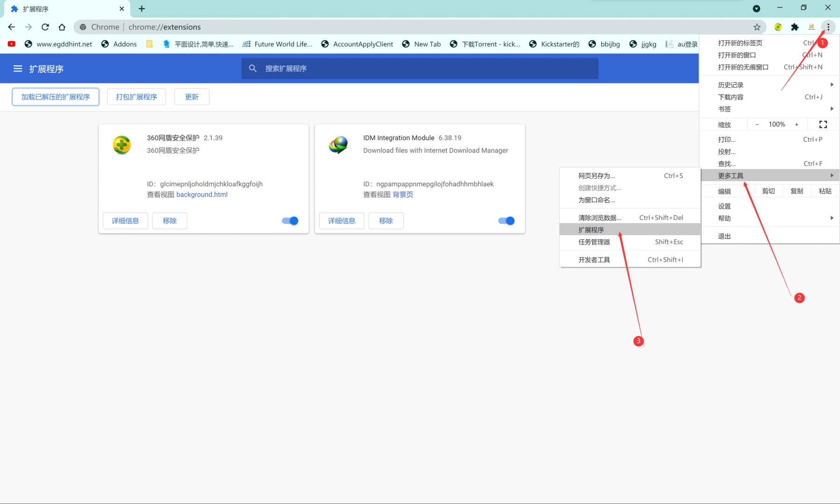Open 详细信息 for 360网盾安全保护
Viewport: 840px width, 504px height.
125,221
